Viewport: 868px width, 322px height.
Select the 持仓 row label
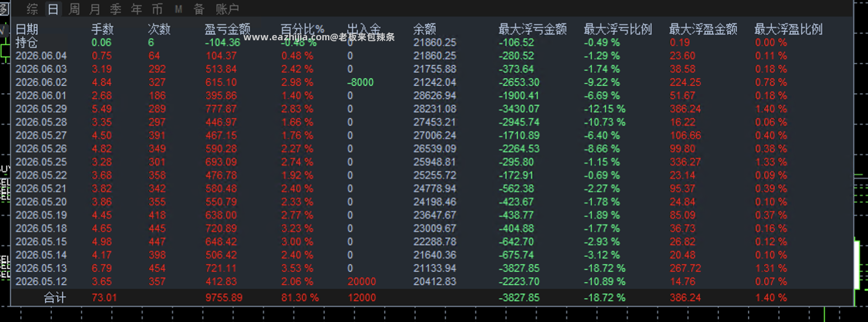click(x=27, y=43)
